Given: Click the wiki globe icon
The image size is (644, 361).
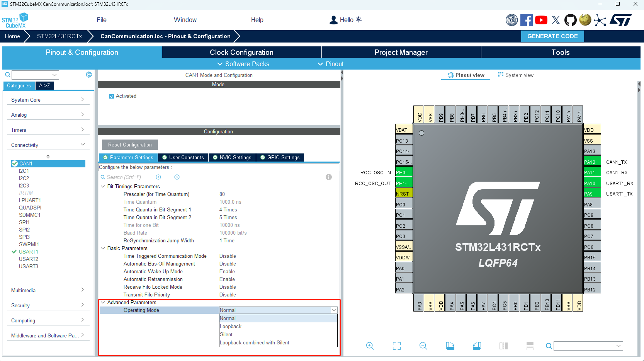Looking at the screenshot, I should (585, 20).
